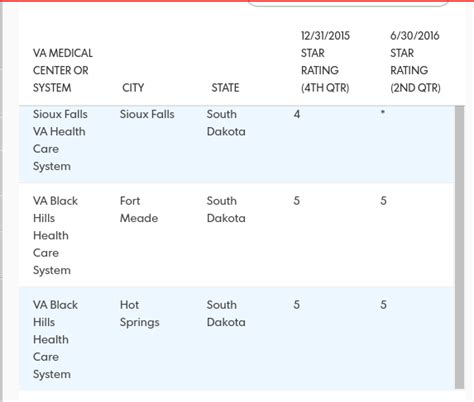Click the City column header
474x402 pixels.
133,88
